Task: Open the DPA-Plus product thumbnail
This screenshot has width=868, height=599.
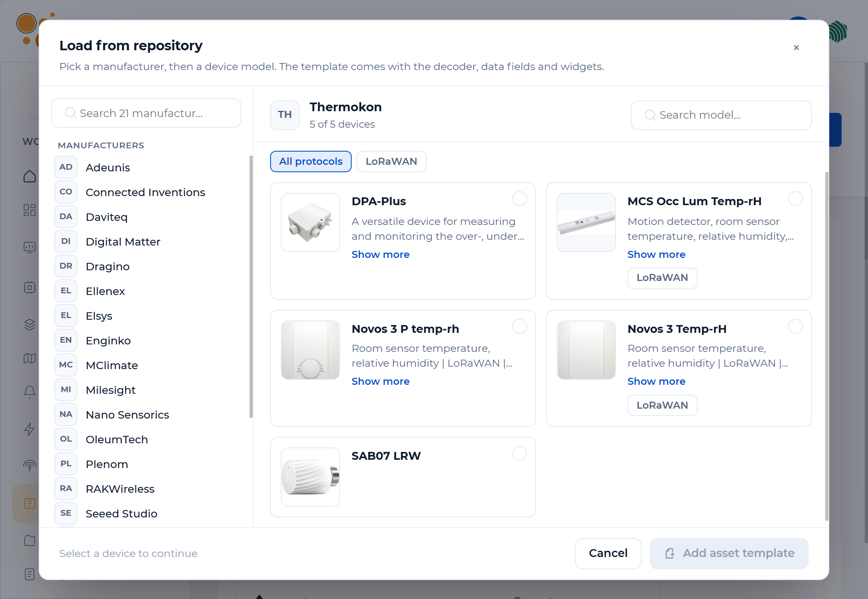Action: (x=310, y=222)
